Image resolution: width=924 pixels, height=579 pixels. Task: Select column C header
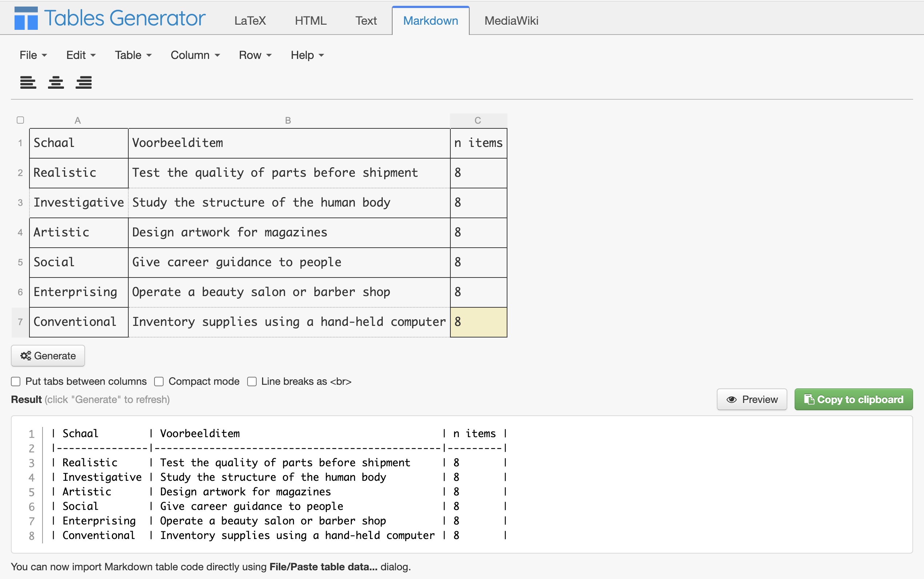coord(478,121)
